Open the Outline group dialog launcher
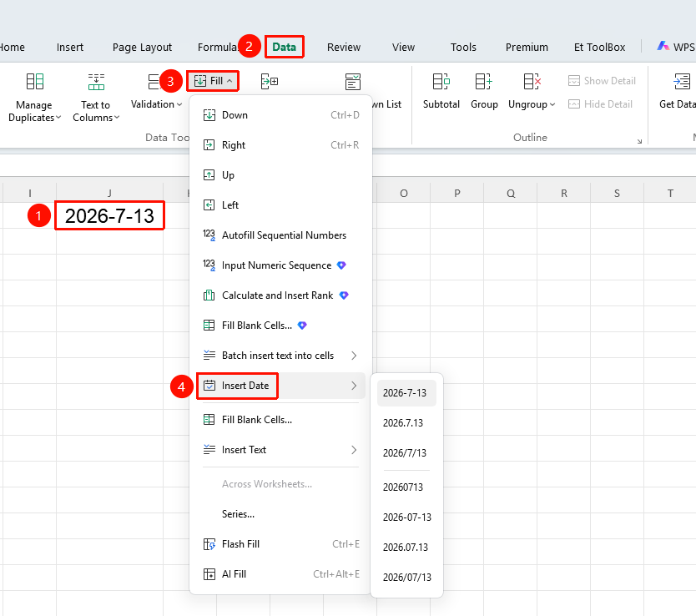This screenshot has height=616, width=696. pos(639,141)
